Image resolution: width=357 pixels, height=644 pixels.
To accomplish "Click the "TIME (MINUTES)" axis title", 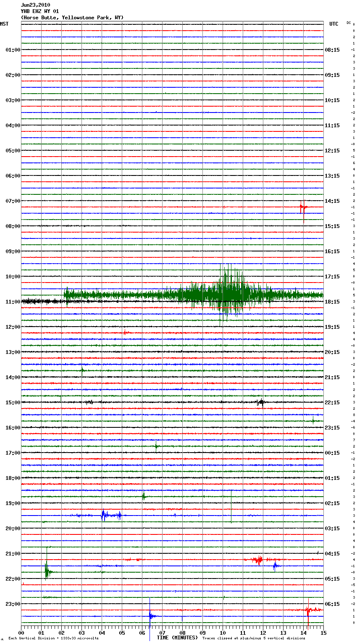I will pyautogui.click(x=177, y=638).
